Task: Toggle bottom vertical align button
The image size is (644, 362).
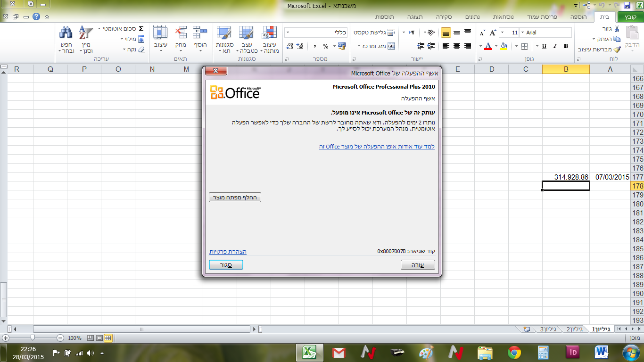Action: [x=446, y=33]
